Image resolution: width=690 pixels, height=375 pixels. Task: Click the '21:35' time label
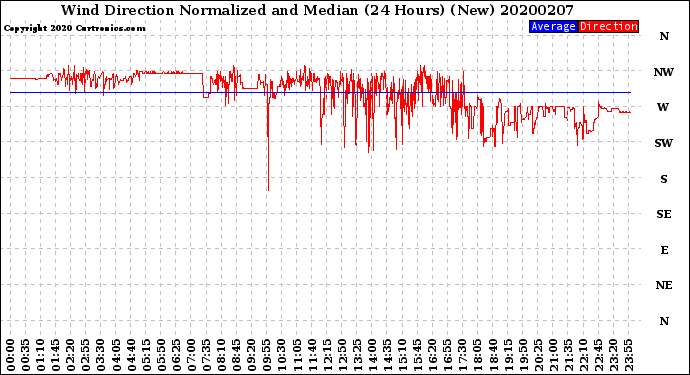pos(568,355)
